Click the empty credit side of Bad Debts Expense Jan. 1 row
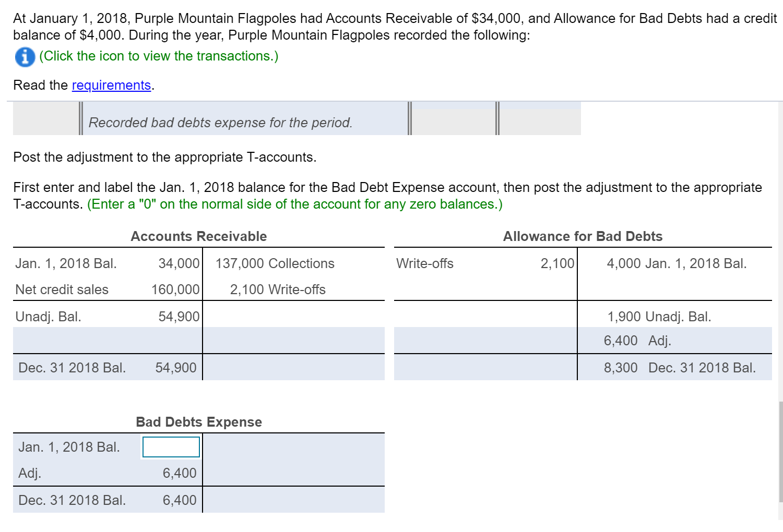 click(294, 447)
